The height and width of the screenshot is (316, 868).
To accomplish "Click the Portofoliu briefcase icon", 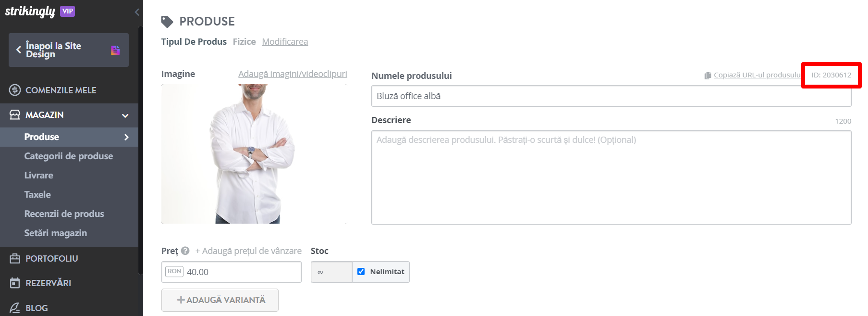I will 15,258.
